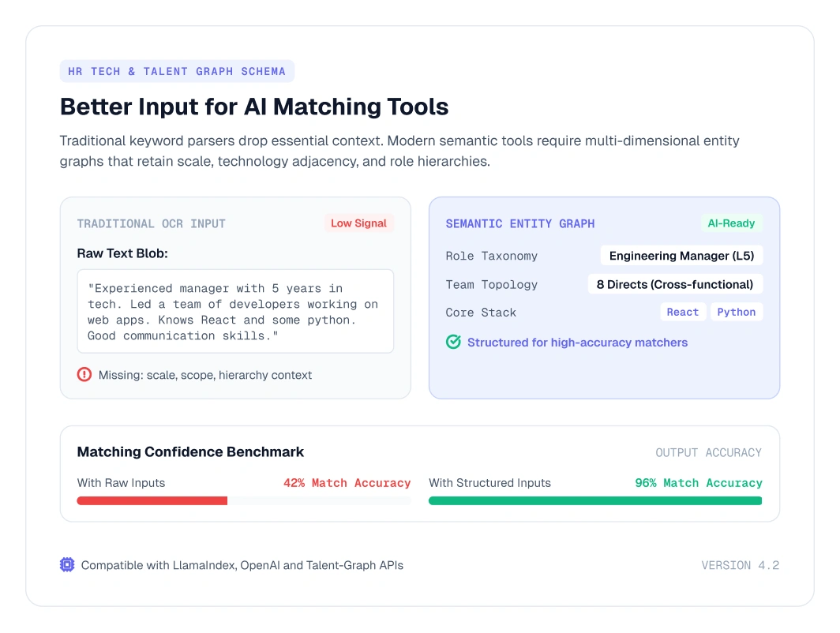This screenshot has height=633, width=840.
Task: Click the AI-Ready badge
Action: click(x=731, y=223)
